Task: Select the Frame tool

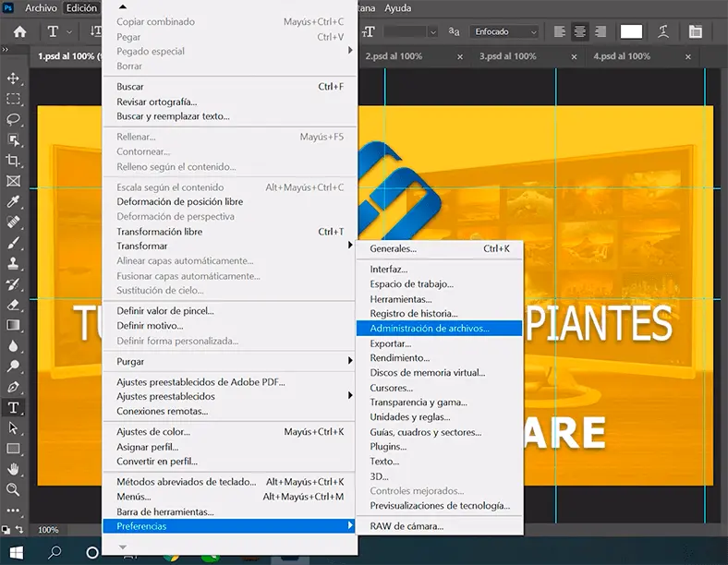Action: 13,181
